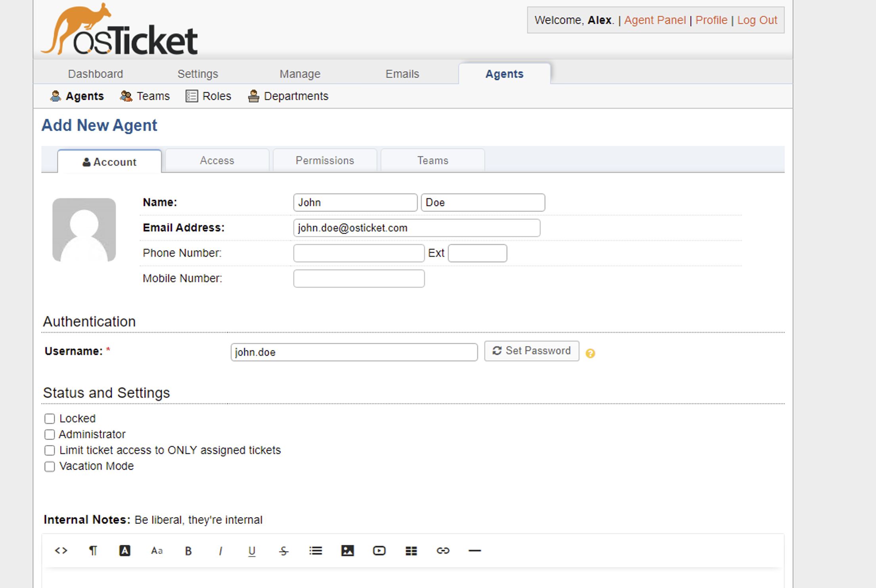Open font size dropdown in editor
The width and height of the screenshot is (876, 588).
pos(157,550)
